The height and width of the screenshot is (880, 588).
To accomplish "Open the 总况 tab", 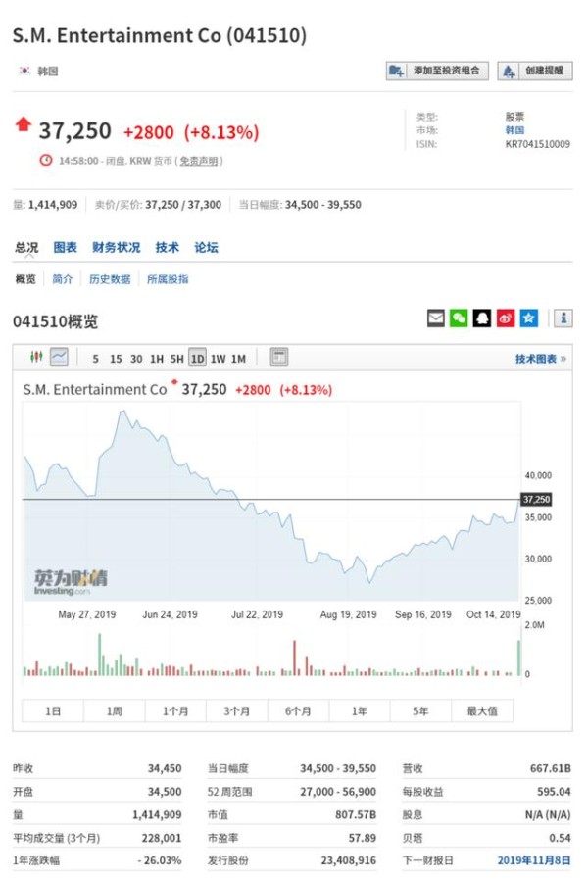I will click(x=26, y=248).
